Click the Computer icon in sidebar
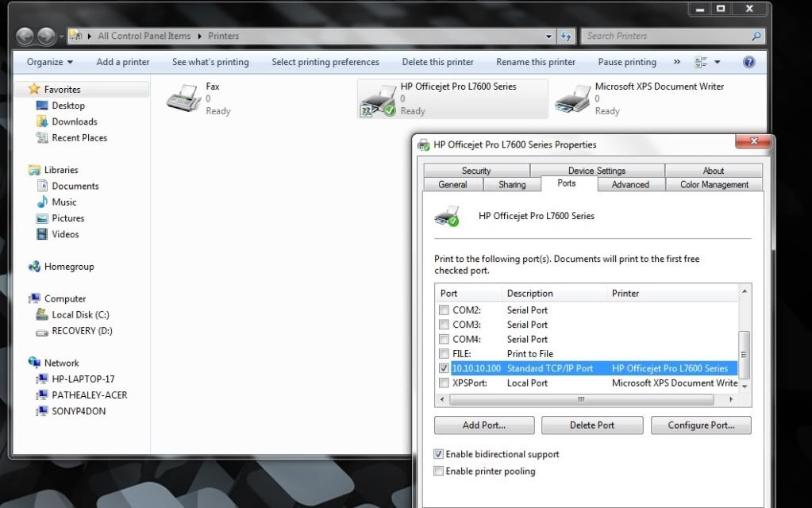 [x=34, y=298]
